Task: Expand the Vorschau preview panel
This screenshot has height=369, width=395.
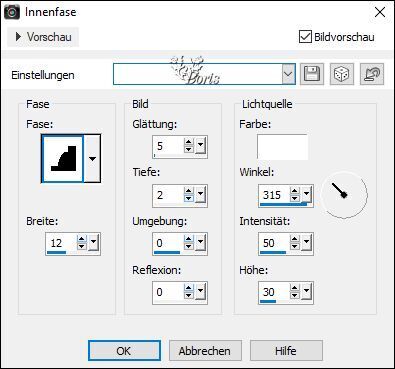Action: [x=43, y=37]
